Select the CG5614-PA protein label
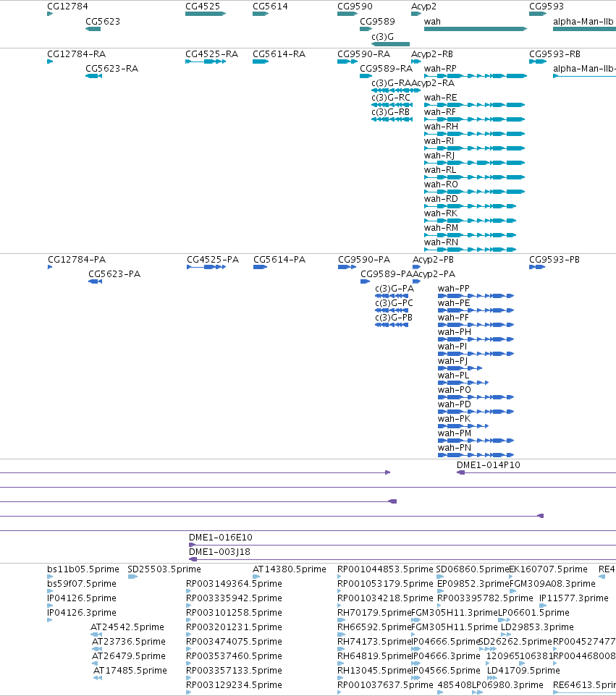Image resolution: width=616 pixels, height=696 pixels. (x=279, y=259)
